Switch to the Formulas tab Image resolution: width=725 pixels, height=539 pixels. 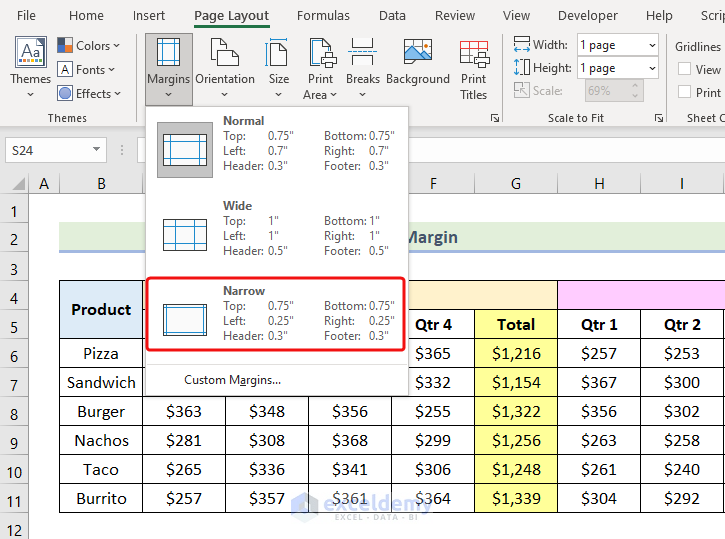pyautogui.click(x=323, y=16)
